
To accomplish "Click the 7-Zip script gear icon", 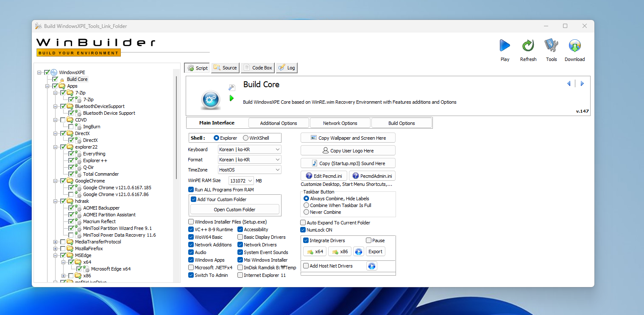I will point(78,99).
